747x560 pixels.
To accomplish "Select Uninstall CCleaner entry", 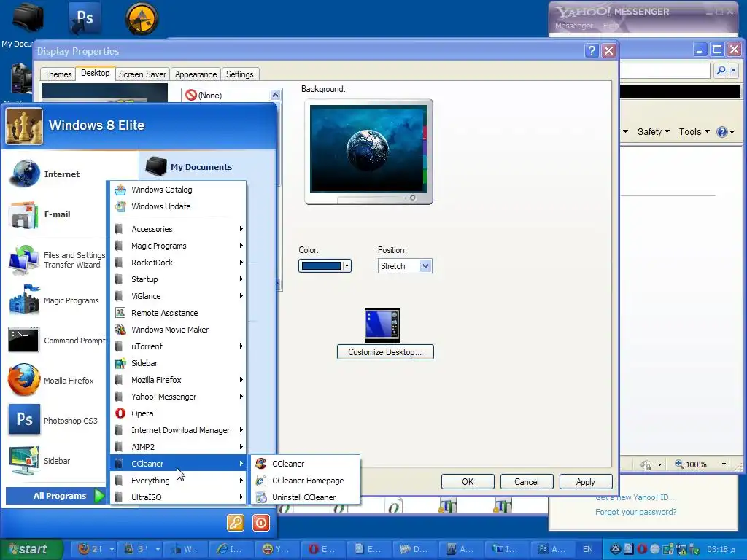I will pyautogui.click(x=306, y=497).
